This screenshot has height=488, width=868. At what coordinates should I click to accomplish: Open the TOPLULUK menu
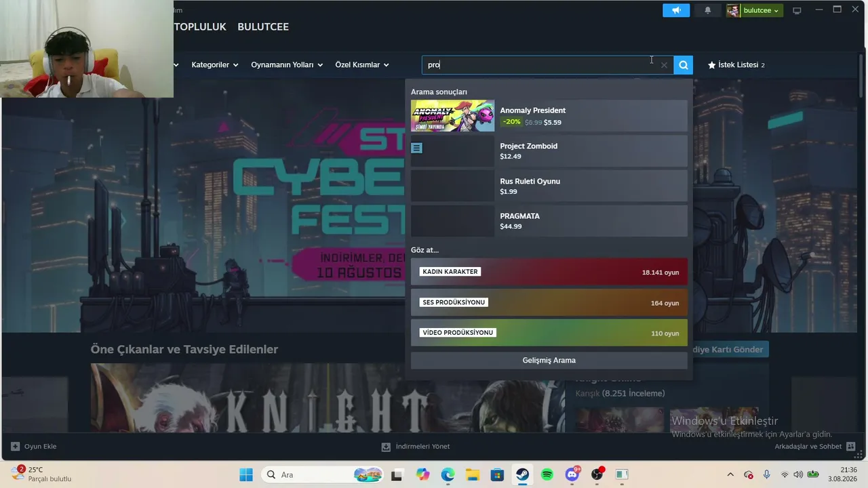200,27
